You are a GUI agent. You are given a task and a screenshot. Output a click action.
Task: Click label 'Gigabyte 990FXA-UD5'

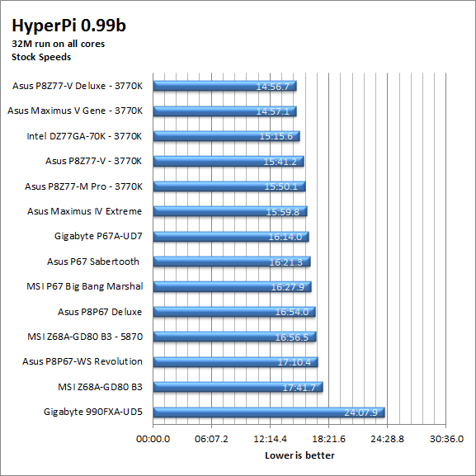[93, 412]
